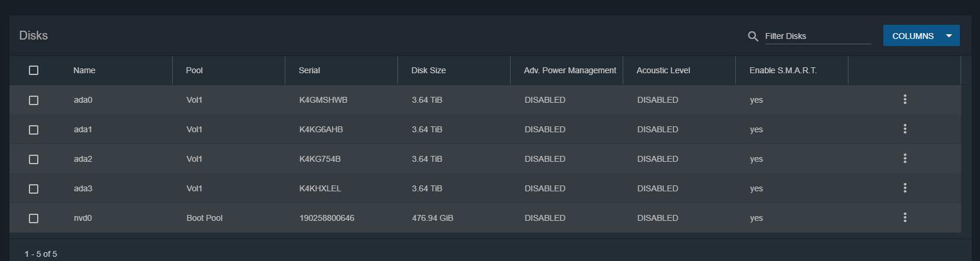The width and height of the screenshot is (980, 261).
Task: Open the three-dot menu for ada3
Action: coord(905,188)
